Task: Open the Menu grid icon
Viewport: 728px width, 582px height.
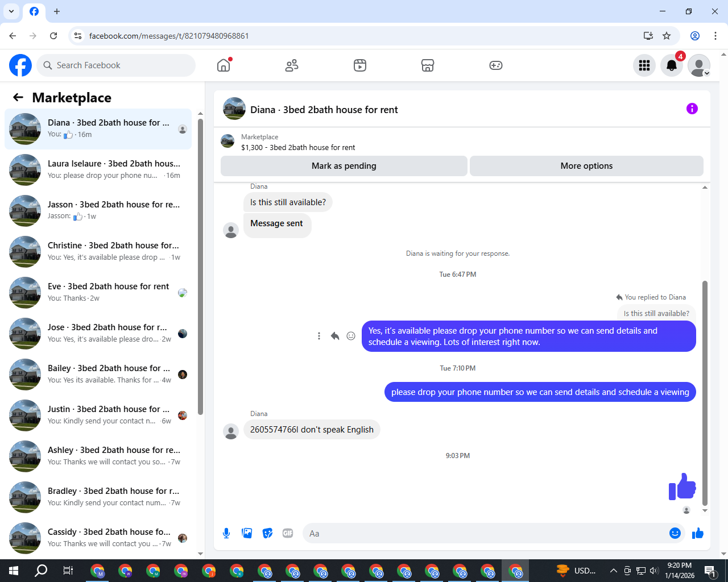Action: (x=644, y=65)
